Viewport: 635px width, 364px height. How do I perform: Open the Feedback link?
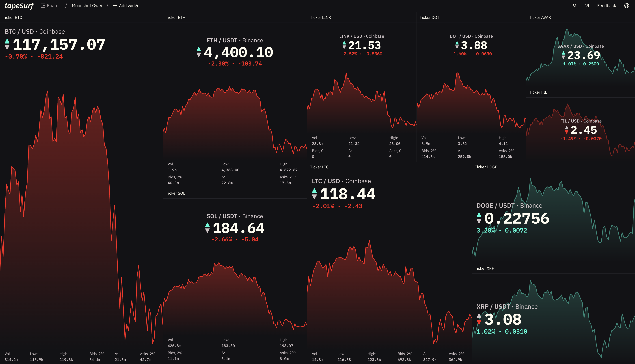coord(607,6)
